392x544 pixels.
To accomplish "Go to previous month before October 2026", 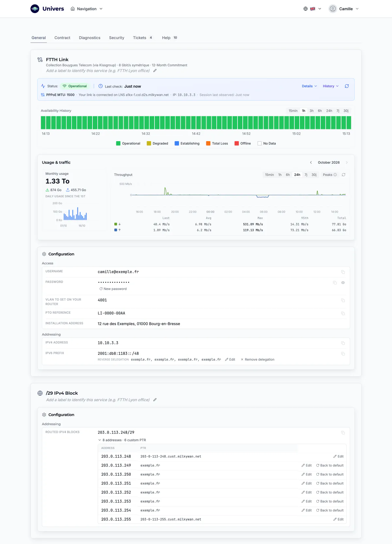I will tap(311, 162).
